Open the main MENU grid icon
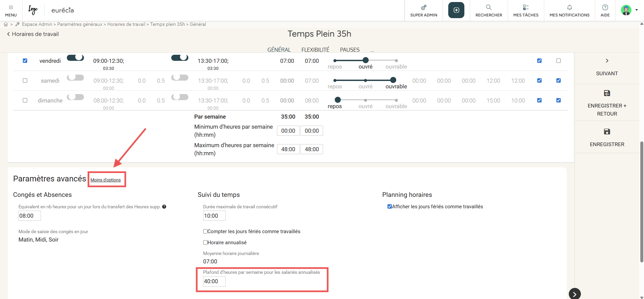 [11, 7]
